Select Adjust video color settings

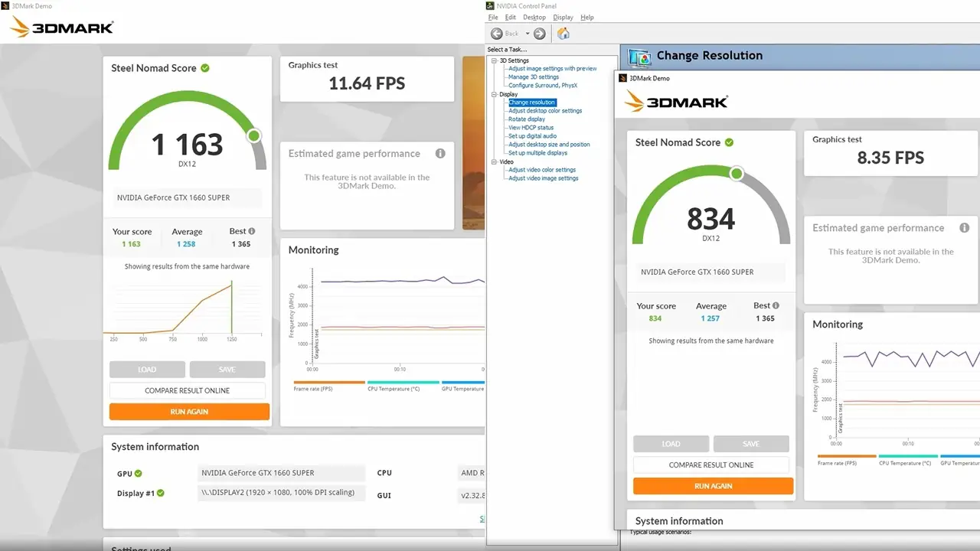click(x=542, y=170)
